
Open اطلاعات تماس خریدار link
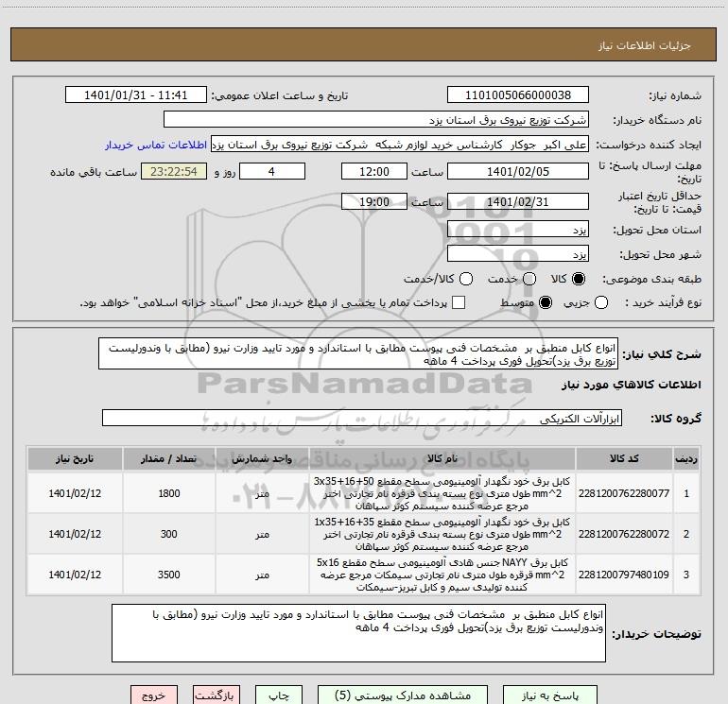coord(156,145)
